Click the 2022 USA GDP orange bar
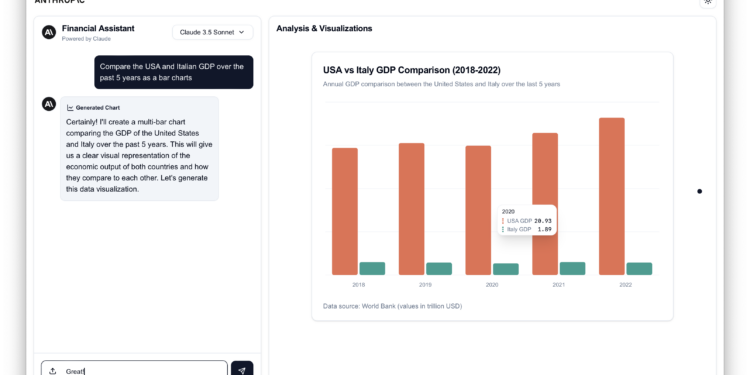The image size is (750, 375). (x=612, y=196)
